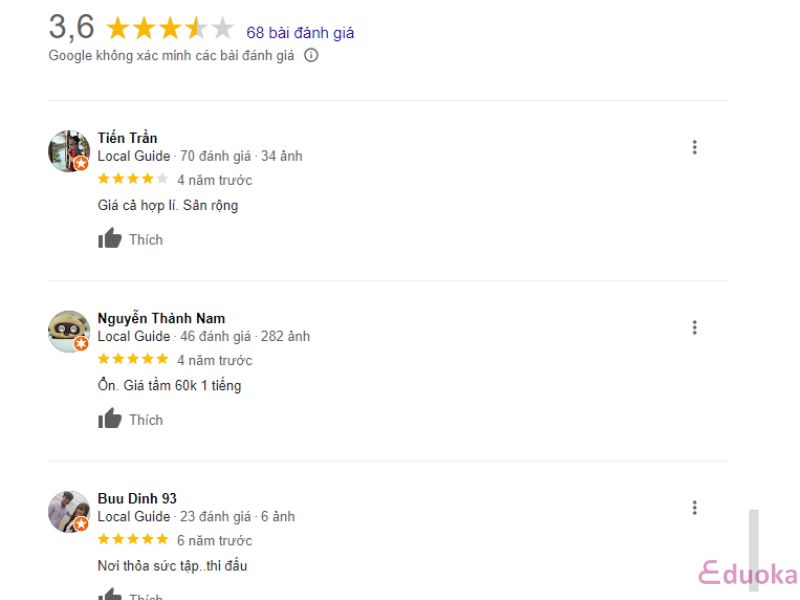Open Tiến Trần's reviewer profile name

click(x=128, y=138)
